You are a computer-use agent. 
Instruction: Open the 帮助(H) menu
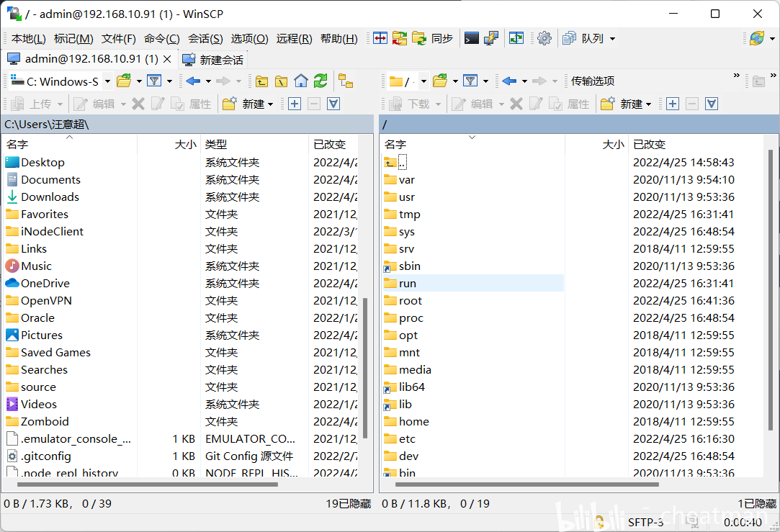339,38
